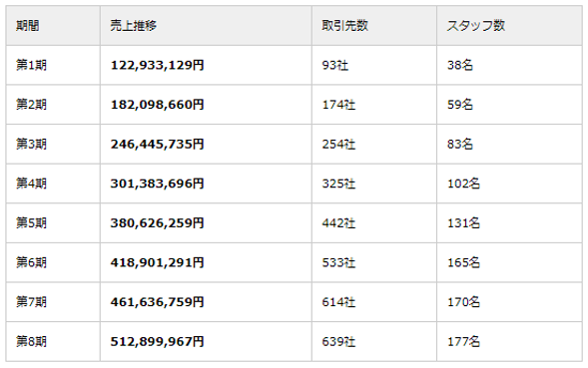This screenshot has height=368, width=588.
Task: Select staff count 102名
Action: [463, 184]
